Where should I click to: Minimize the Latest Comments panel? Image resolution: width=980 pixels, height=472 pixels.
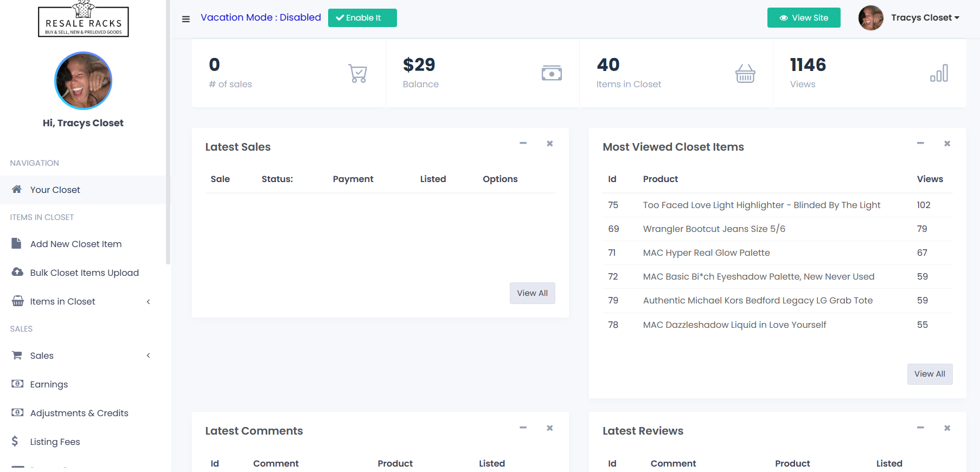[523, 428]
